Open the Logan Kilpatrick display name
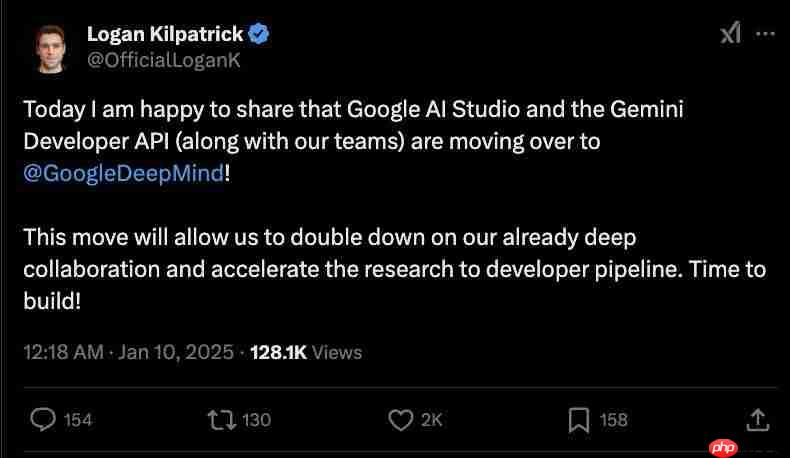 [164, 34]
